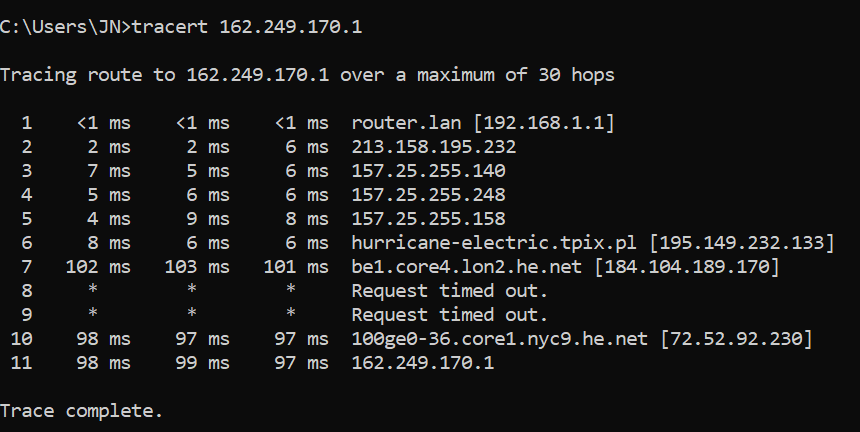Click the C:\Users\JN prompt path
Viewport: 860px width, 432px height.
point(60,26)
